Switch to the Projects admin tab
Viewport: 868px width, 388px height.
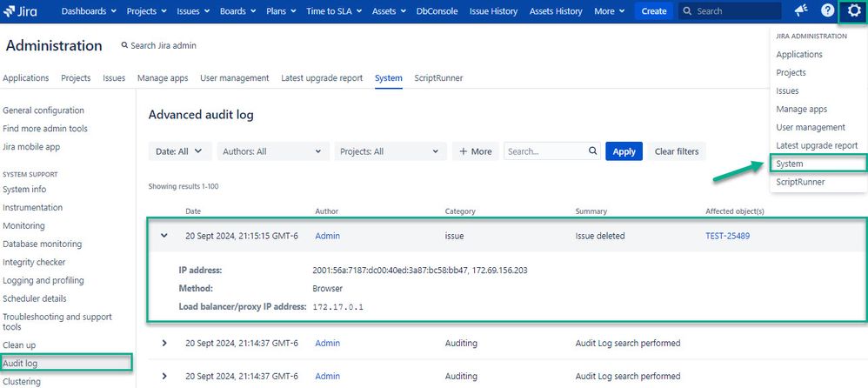click(76, 78)
